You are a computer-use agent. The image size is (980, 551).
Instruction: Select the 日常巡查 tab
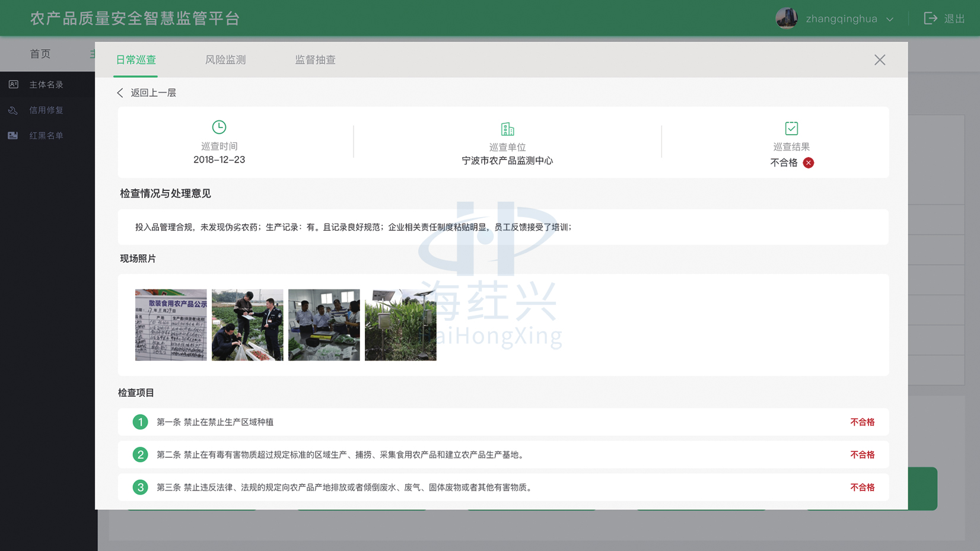point(136,60)
